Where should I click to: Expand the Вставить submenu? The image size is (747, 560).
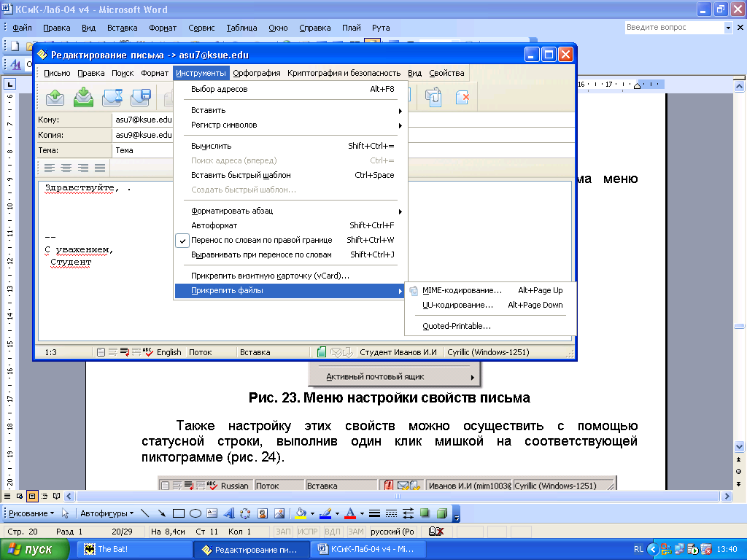tap(290, 111)
